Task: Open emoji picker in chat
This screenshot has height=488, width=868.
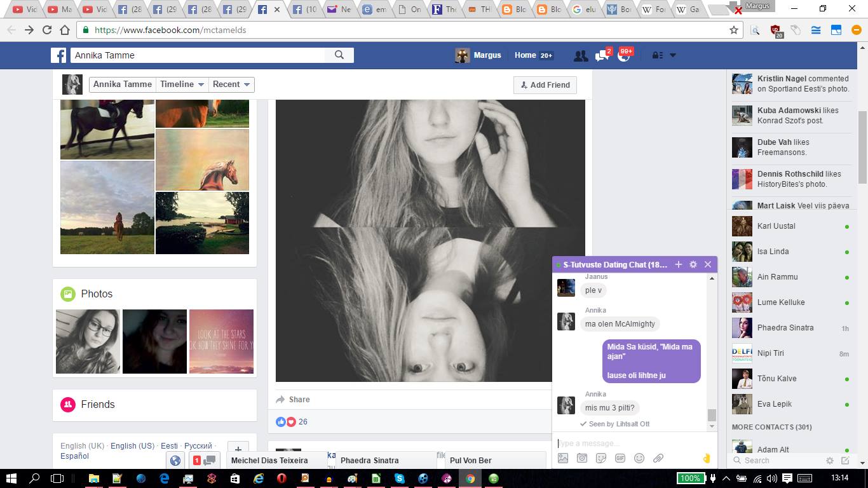Action: point(639,458)
